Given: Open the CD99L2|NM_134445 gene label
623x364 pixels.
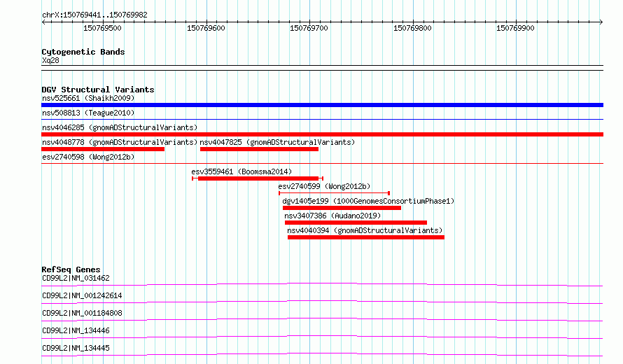Looking at the screenshot, I should tap(76, 348).
